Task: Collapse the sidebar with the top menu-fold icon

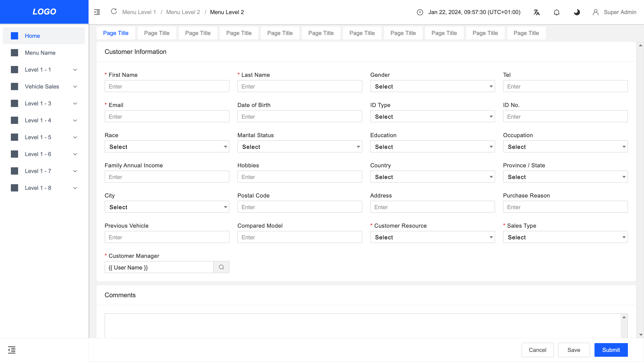Action: pyautogui.click(x=97, y=12)
